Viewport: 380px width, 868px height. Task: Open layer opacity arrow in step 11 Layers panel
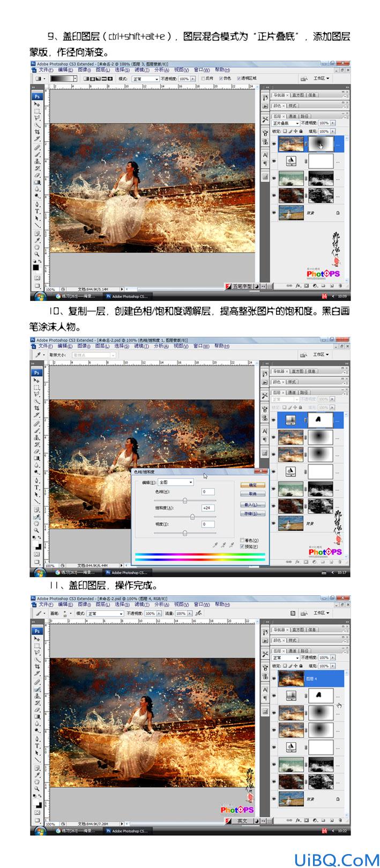point(333,658)
